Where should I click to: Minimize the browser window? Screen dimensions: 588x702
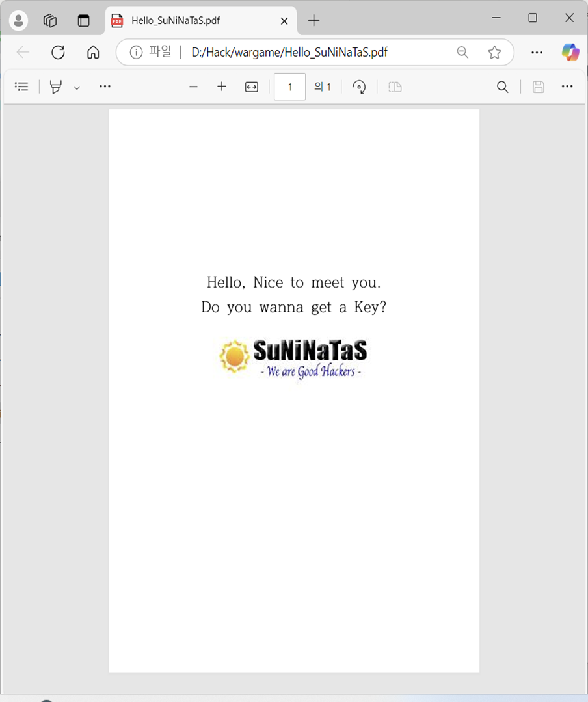click(x=496, y=18)
